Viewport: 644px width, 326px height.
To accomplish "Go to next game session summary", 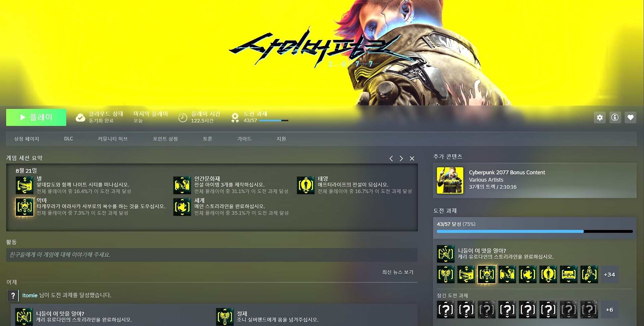I will (401, 158).
